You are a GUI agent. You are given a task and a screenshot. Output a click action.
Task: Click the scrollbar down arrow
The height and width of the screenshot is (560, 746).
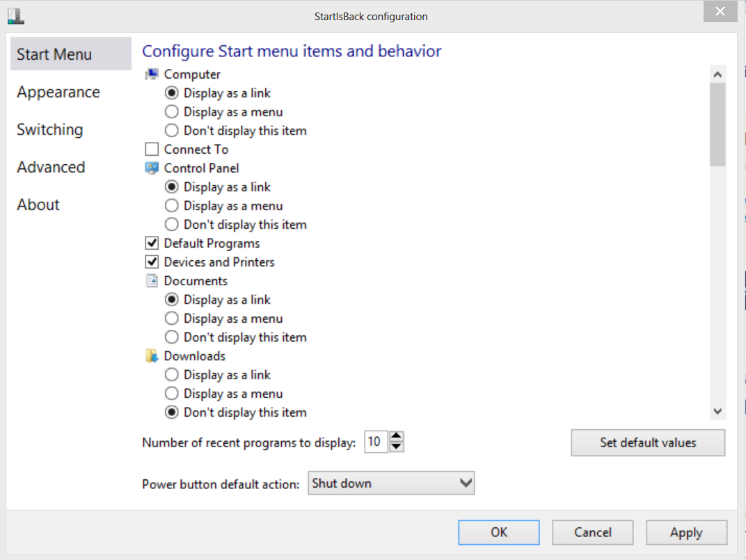(x=718, y=411)
